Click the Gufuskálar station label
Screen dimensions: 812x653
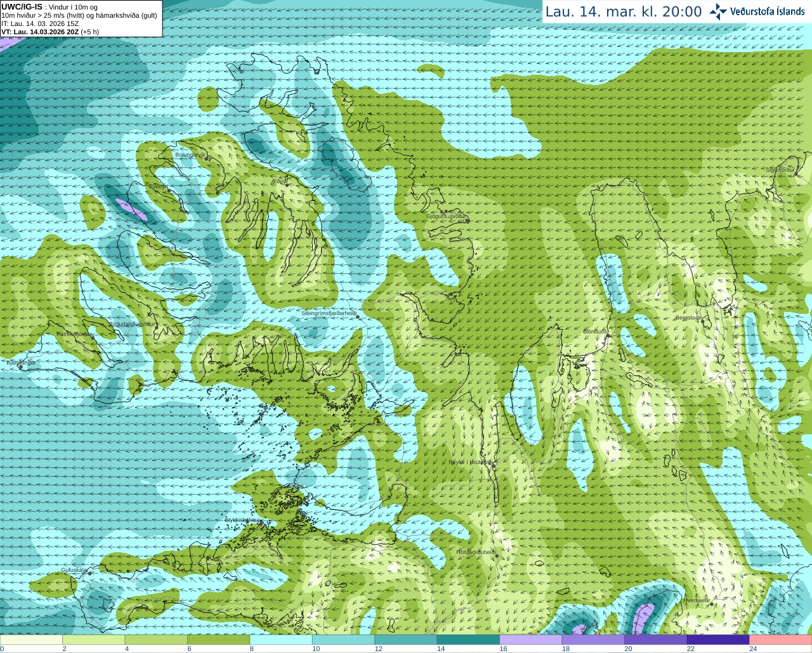(74, 570)
